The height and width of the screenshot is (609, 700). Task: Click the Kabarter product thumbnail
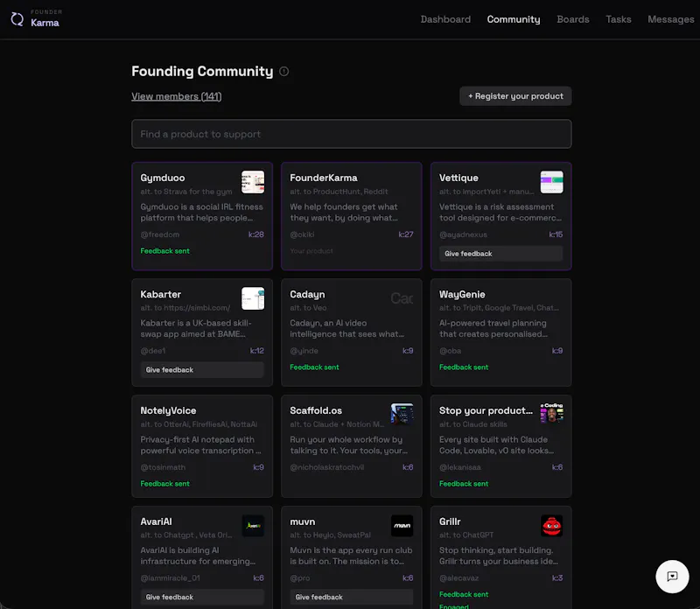(253, 298)
